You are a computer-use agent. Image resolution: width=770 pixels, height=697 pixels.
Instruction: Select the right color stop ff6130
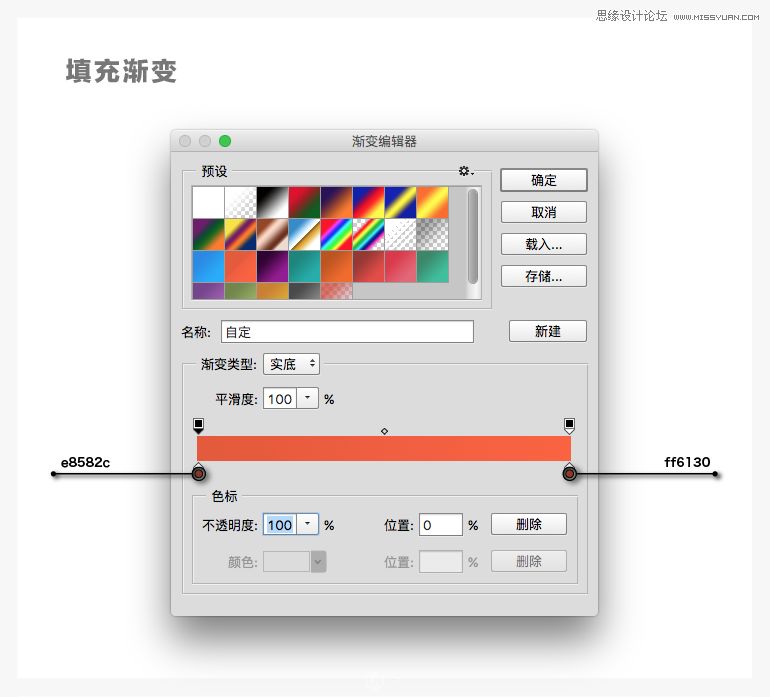point(569,472)
